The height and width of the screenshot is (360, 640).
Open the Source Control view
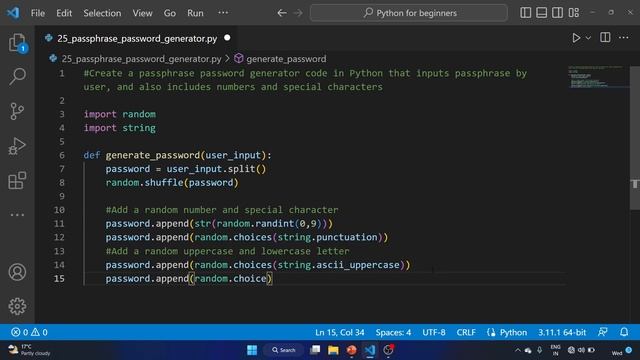[17, 111]
